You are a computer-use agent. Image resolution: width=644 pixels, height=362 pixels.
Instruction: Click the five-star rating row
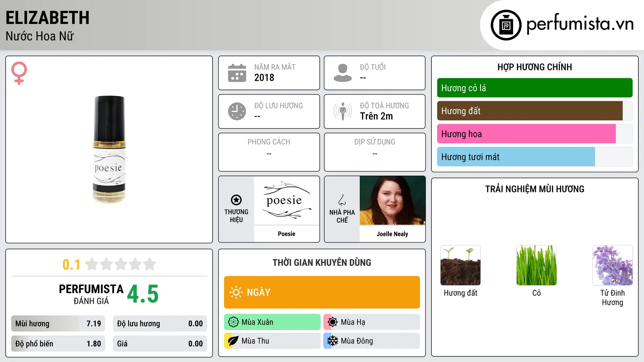click(x=121, y=264)
